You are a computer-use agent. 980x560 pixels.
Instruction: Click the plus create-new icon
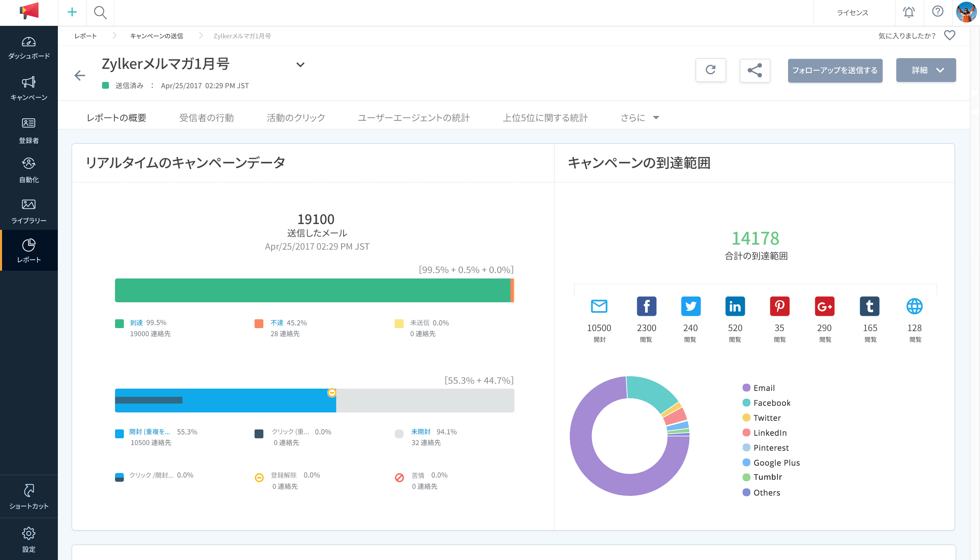click(x=72, y=12)
